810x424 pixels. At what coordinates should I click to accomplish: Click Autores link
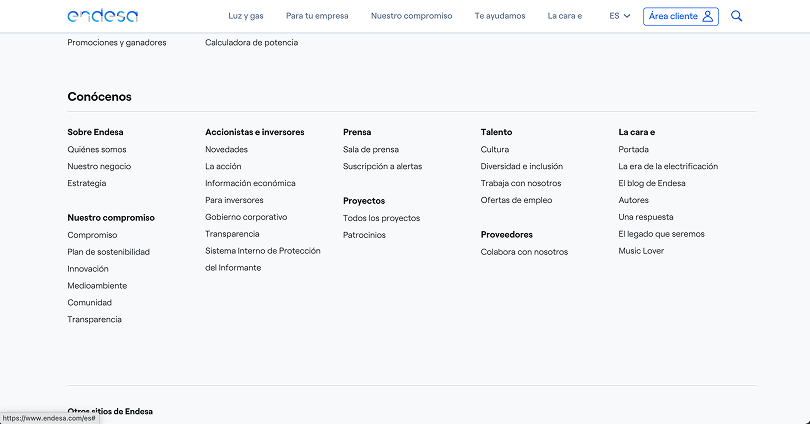[x=633, y=200]
